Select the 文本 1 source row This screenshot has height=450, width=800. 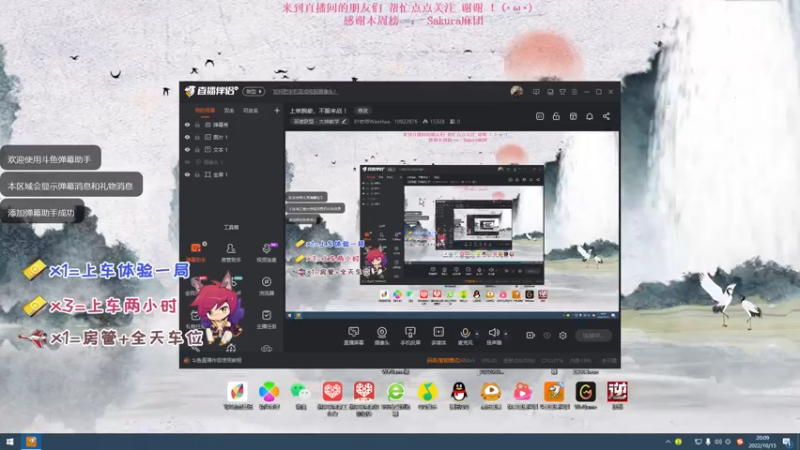pos(232,149)
